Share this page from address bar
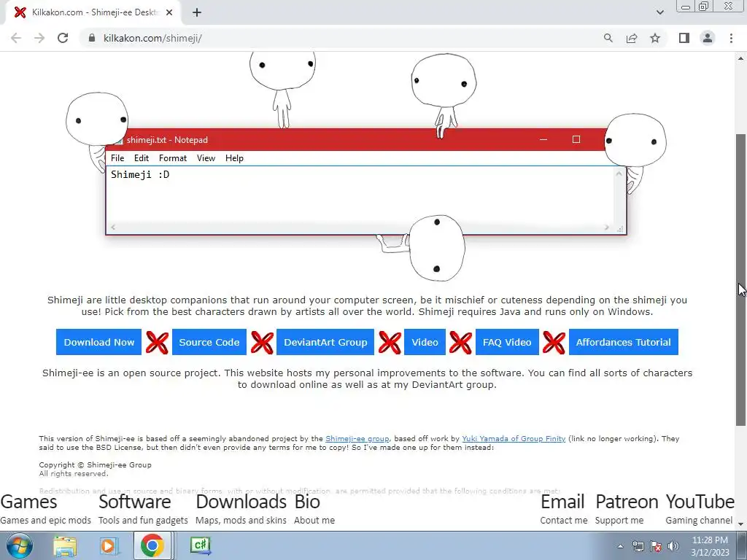This screenshot has width=747, height=560. pyautogui.click(x=632, y=38)
